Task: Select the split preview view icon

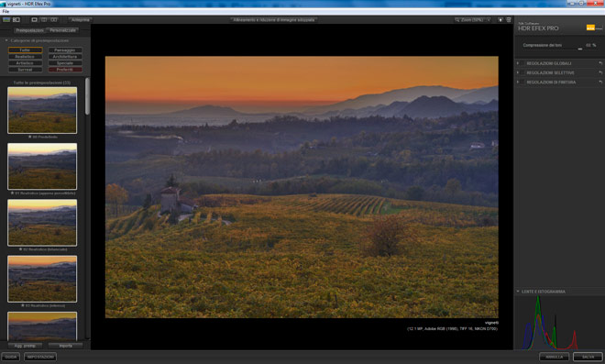Action: (44, 19)
